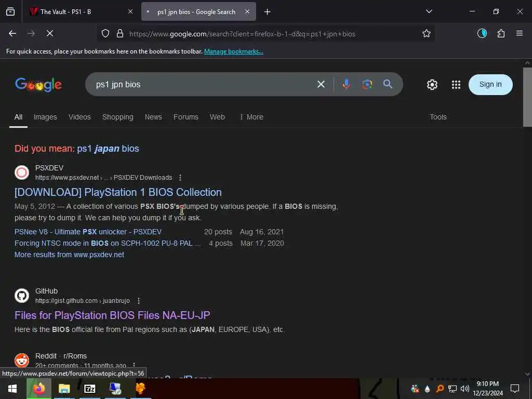Start voice search with microphone
532x399 pixels.
point(346,85)
